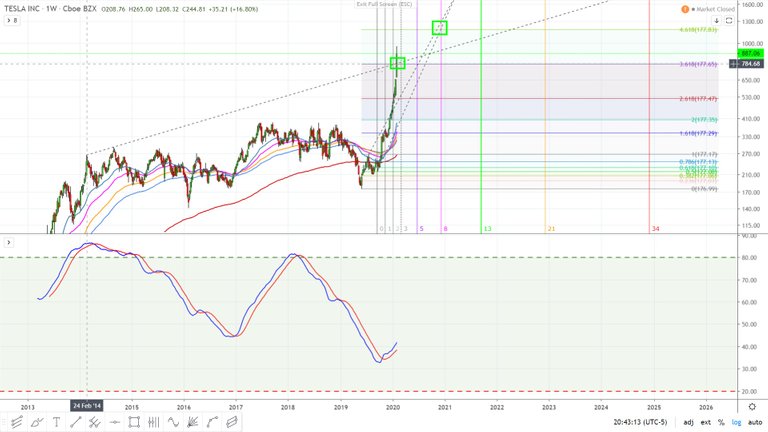Toggle percent scale mode
This screenshot has height=432, width=768.
[x=721, y=422]
